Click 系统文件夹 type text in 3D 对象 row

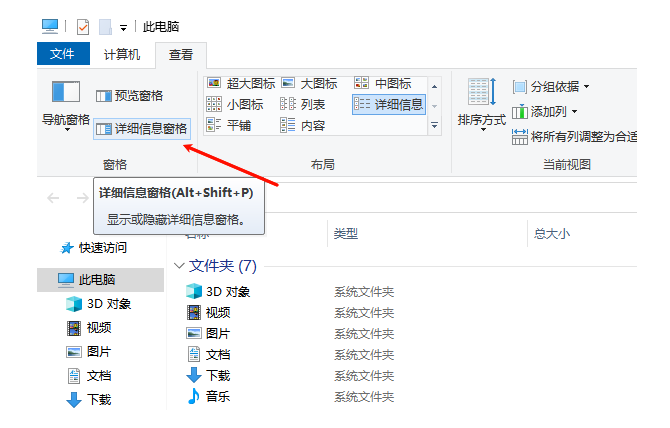364,292
